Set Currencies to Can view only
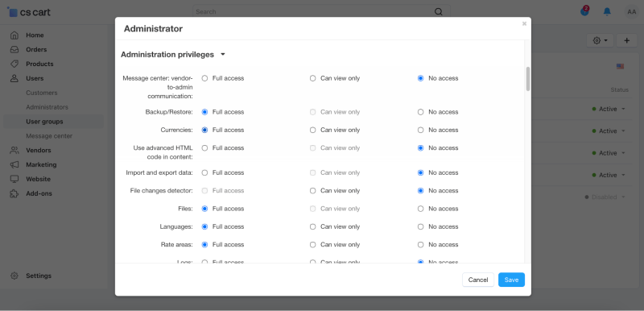Image resolution: width=644 pixels, height=311 pixels. [312, 130]
